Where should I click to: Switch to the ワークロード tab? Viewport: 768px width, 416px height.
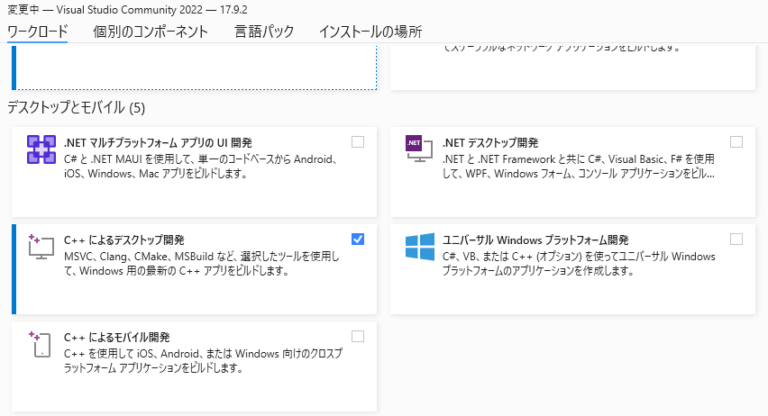coord(37,32)
